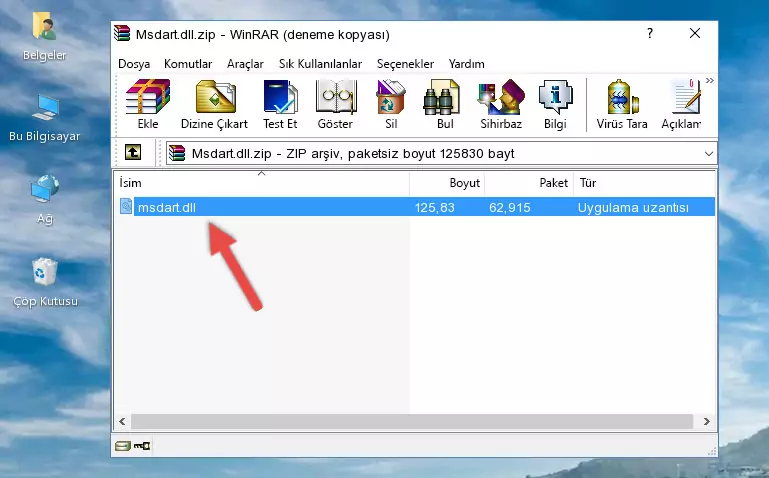This screenshot has width=769, height=478.
Task: Open the Komutlar menu
Action: (188, 64)
